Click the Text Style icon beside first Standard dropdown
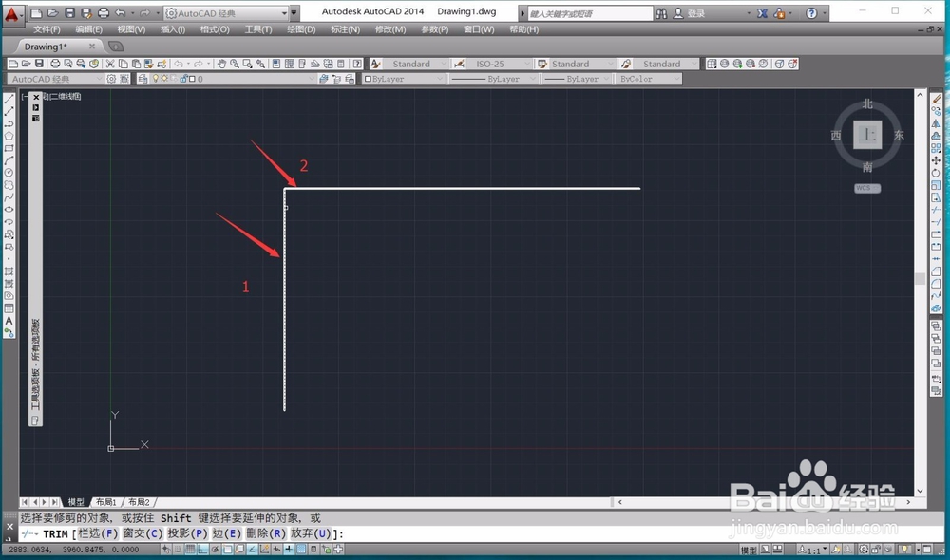Viewport: 950px width, 560px height. 376,64
